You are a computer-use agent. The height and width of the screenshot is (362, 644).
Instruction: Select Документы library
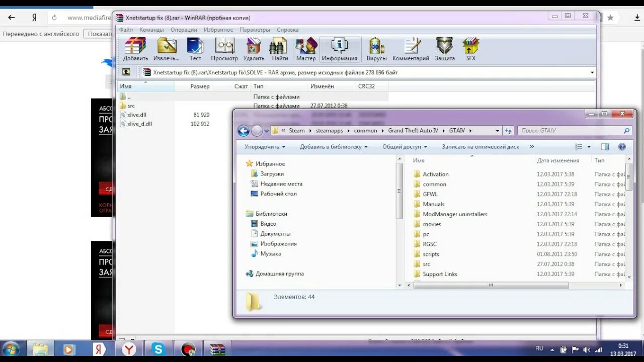click(275, 234)
